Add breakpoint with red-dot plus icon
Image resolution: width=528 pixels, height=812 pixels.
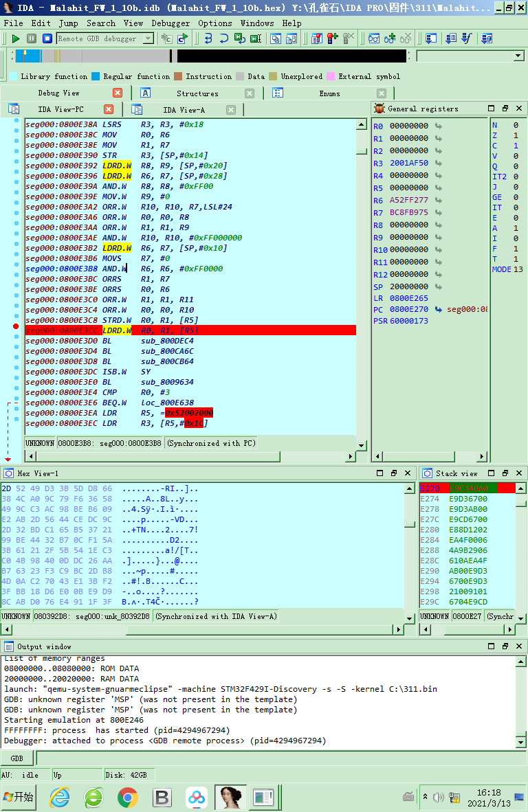tap(333, 39)
